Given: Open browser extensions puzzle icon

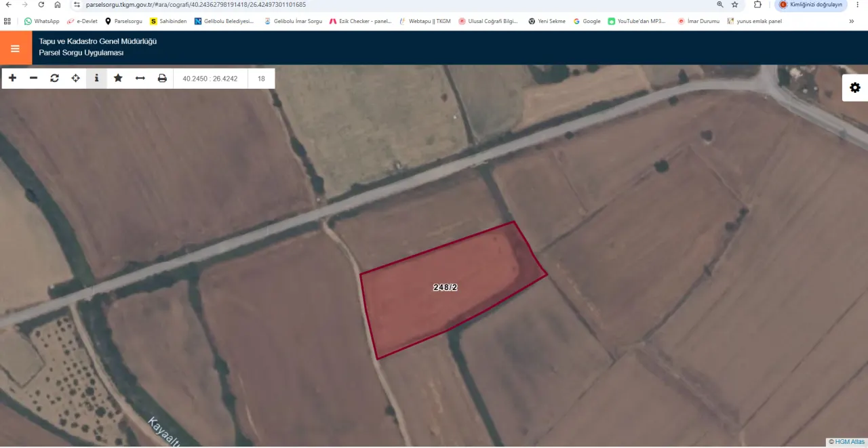Looking at the screenshot, I should (x=757, y=5).
